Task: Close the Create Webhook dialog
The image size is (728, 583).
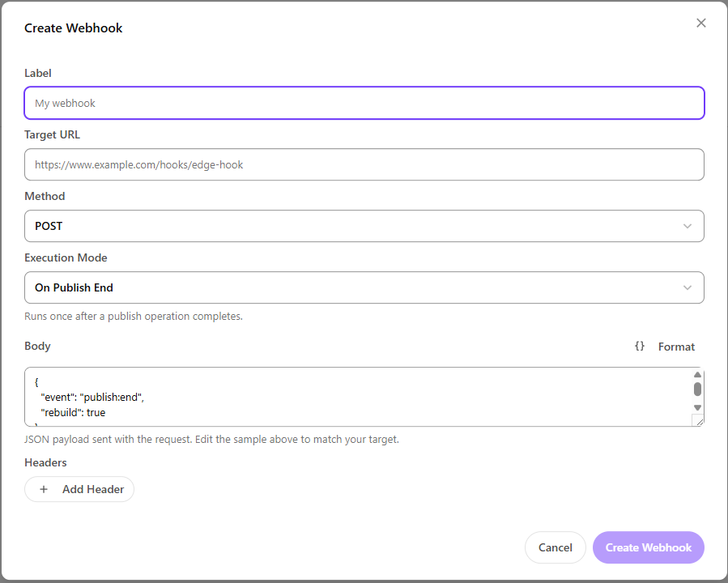Action: pos(701,23)
